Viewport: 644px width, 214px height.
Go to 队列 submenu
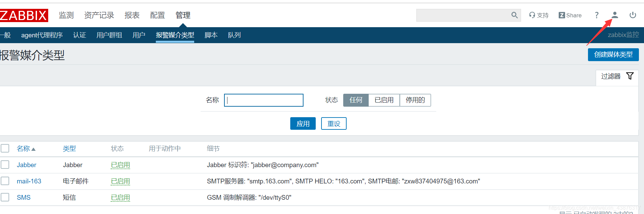[x=235, y=35]
